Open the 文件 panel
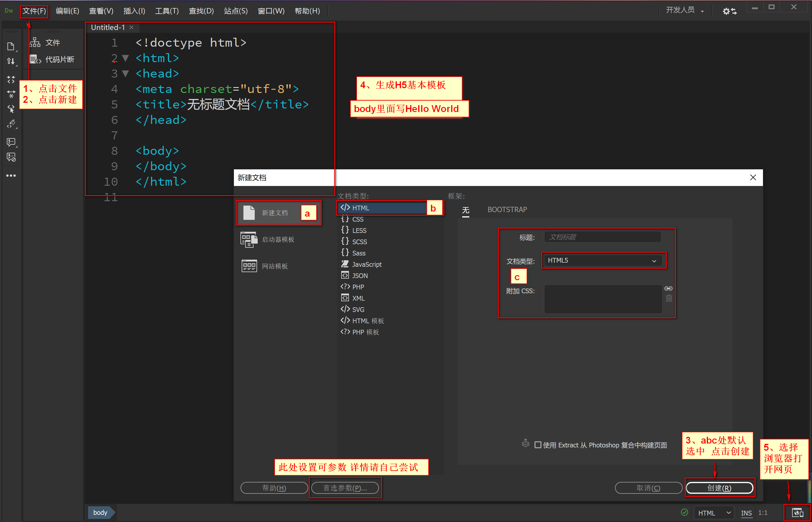The width and height of the screenshot is (812, 522). (x=45, y=43)
